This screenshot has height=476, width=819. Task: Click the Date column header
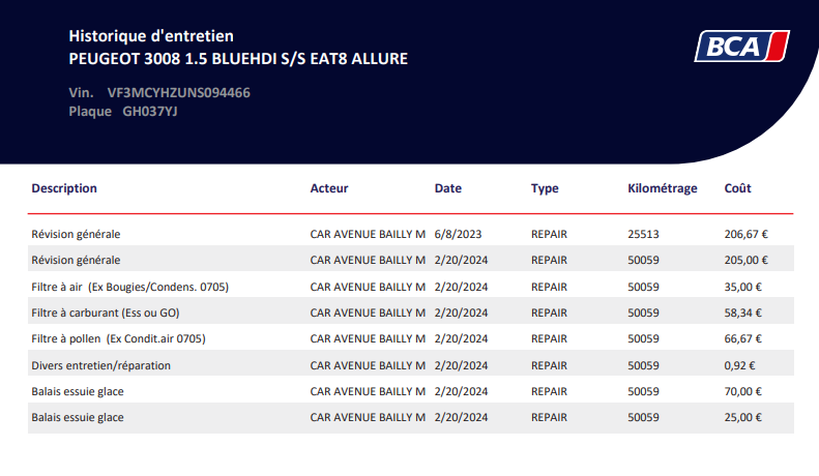point(448,188)
